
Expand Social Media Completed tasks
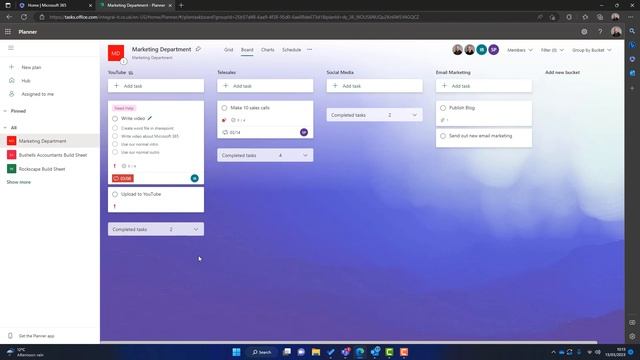tap(375, 115)
